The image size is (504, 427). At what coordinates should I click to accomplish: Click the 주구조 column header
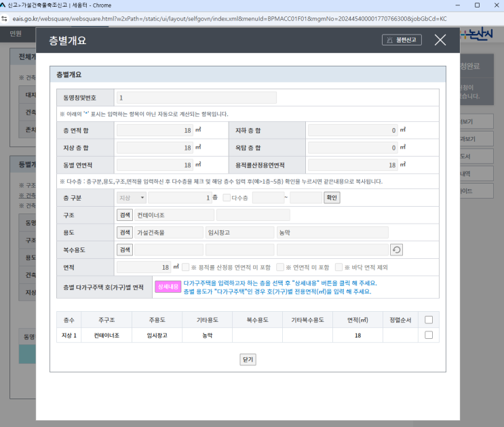click(x=106, y=320)
